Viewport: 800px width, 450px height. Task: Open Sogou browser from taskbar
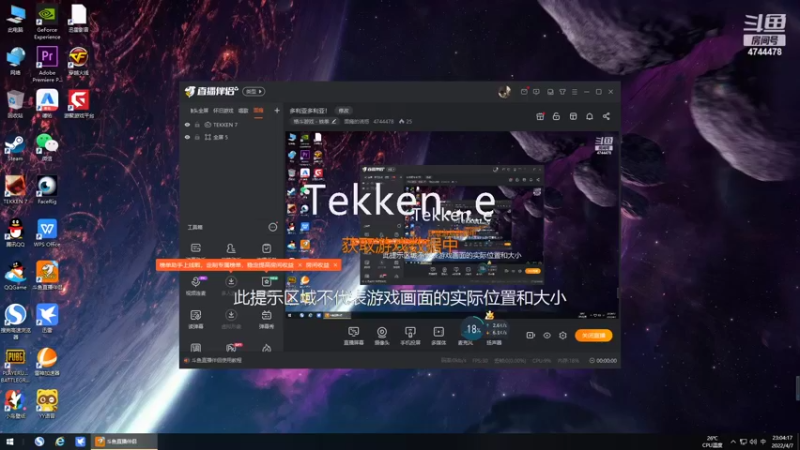39,441
